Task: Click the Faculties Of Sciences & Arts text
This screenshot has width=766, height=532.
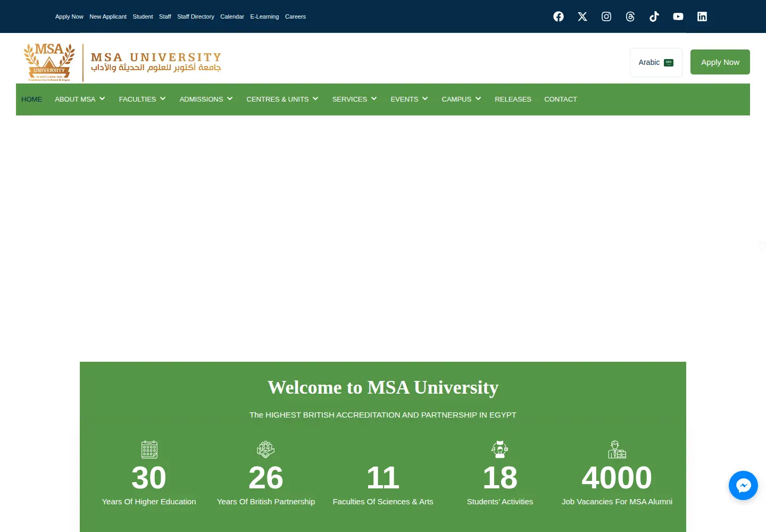Action: tap(383, 502)
